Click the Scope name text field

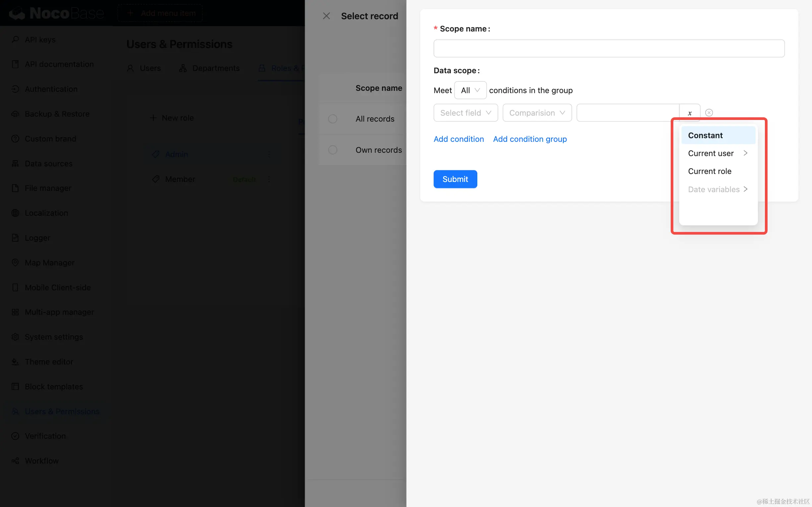(609, 49)
